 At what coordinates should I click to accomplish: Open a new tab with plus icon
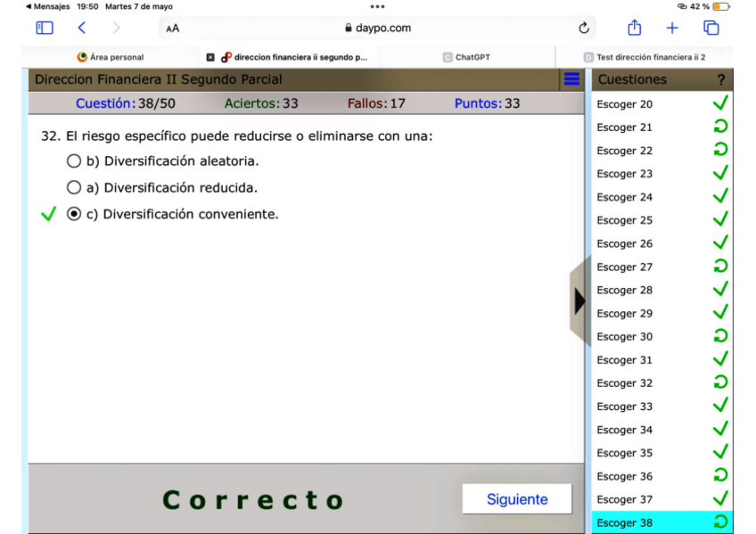click(x=672, y=28)
